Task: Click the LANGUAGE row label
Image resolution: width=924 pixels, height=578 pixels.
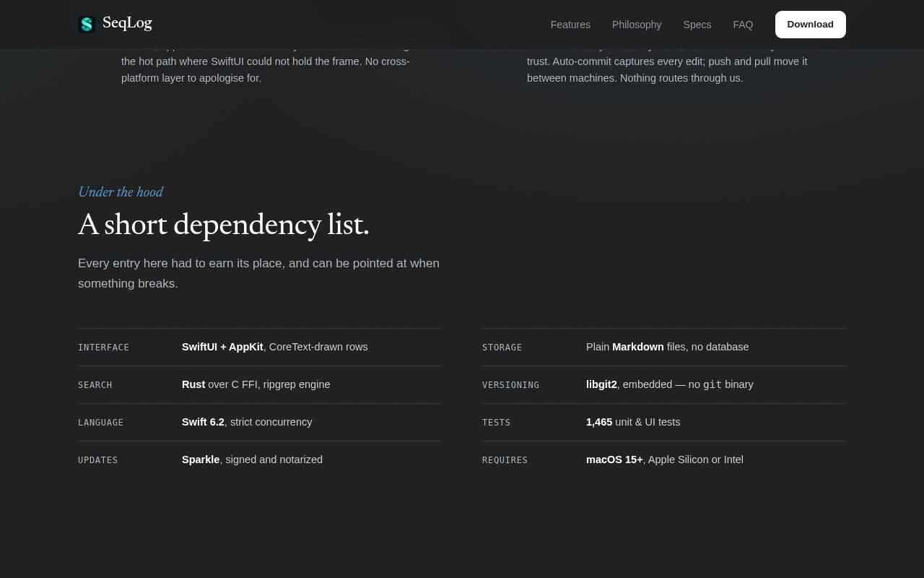Action: point(100,423)
